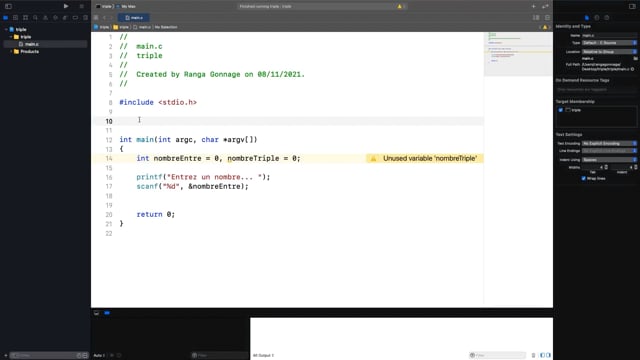
Task: Open the Auto variables scope menu
Action: point(99,356)
